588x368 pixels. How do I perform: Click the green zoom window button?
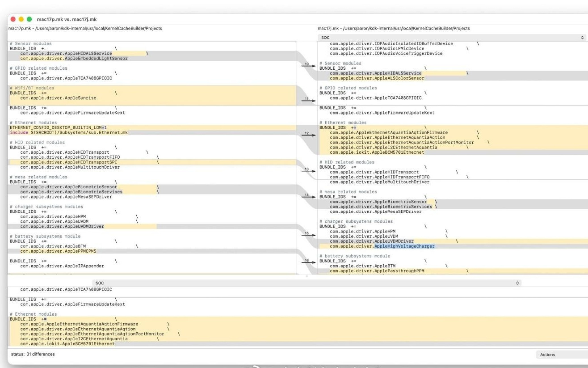tap(29, 19)
